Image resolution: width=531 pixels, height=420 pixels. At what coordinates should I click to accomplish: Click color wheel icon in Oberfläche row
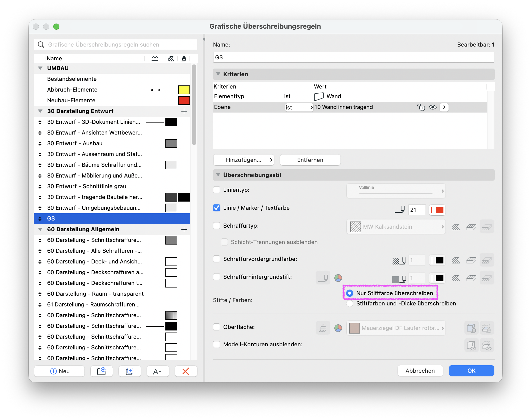click(338, 328)
